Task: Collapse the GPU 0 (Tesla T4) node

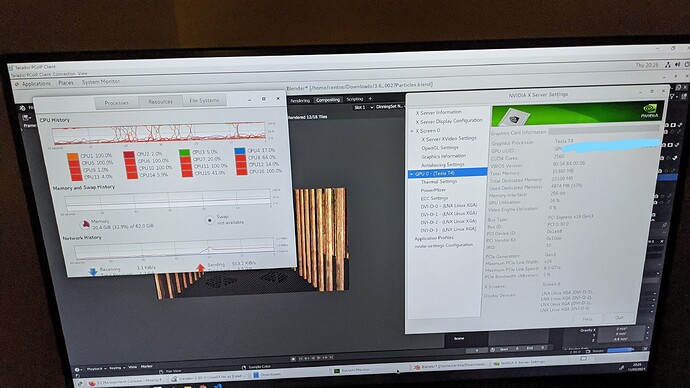Action: [411, 174]
